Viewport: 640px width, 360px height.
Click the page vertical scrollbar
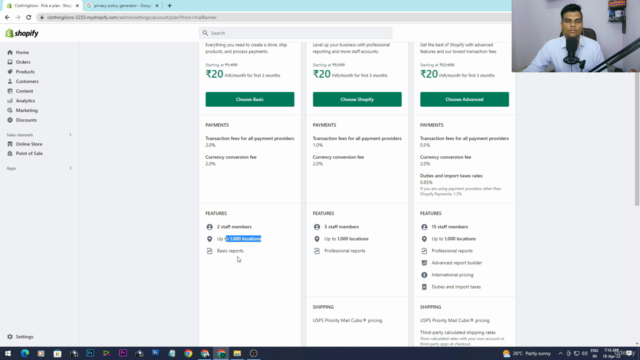[x=637, y=139]
